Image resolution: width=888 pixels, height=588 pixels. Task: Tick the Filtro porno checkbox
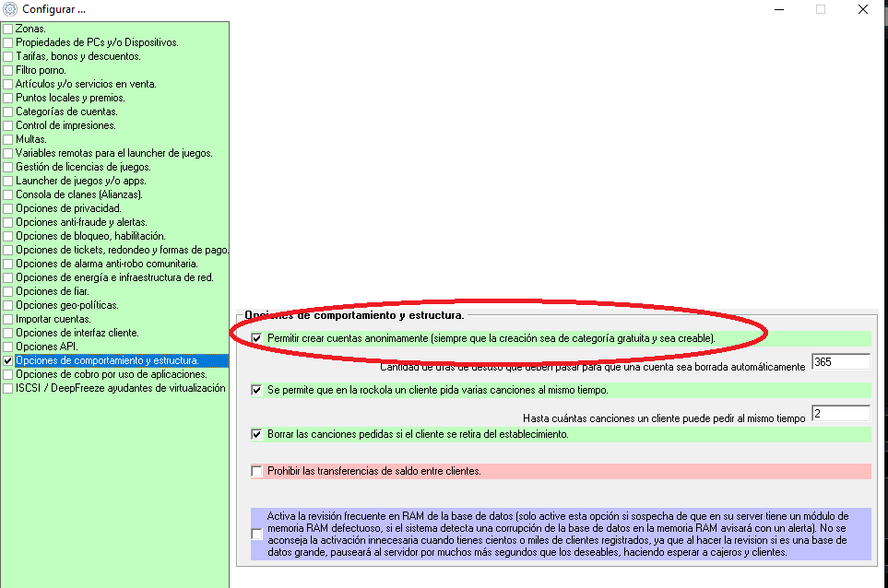click(8, 70)
